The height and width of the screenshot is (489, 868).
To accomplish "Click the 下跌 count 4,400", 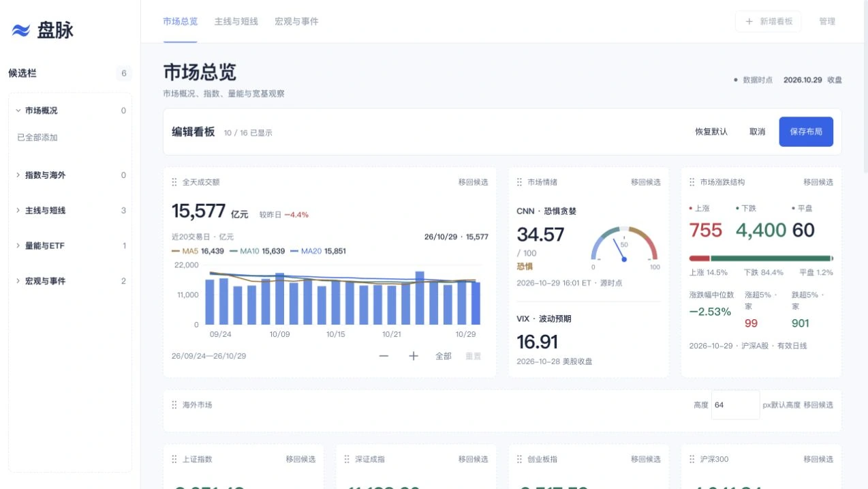I will pos(760,231).
